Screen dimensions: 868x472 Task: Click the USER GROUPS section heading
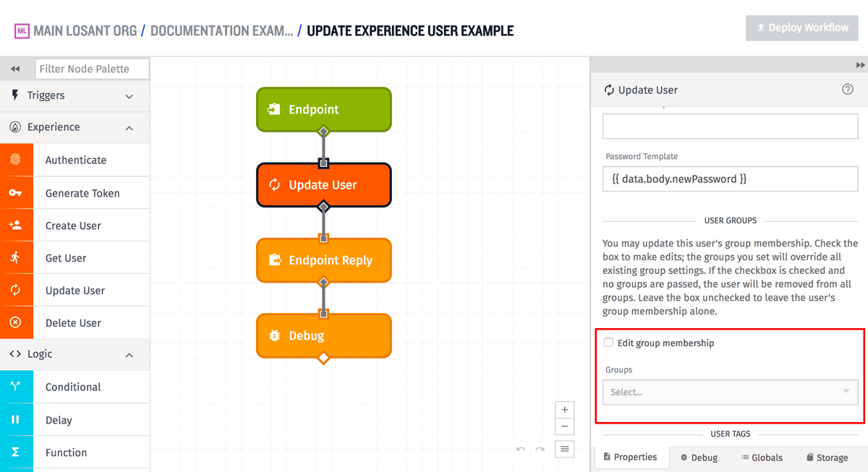click(731, 220)
